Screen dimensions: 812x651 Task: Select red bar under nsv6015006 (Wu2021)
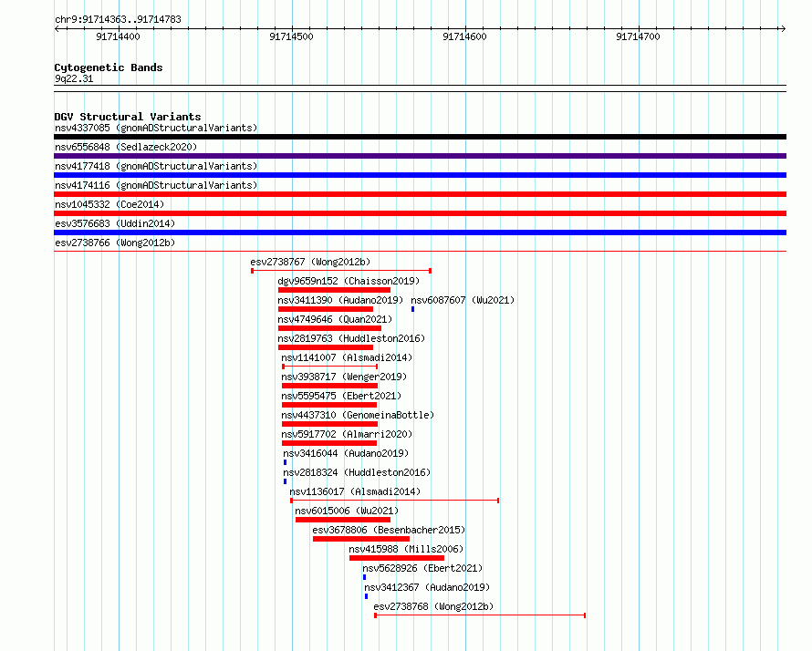[x=343, y=520]
